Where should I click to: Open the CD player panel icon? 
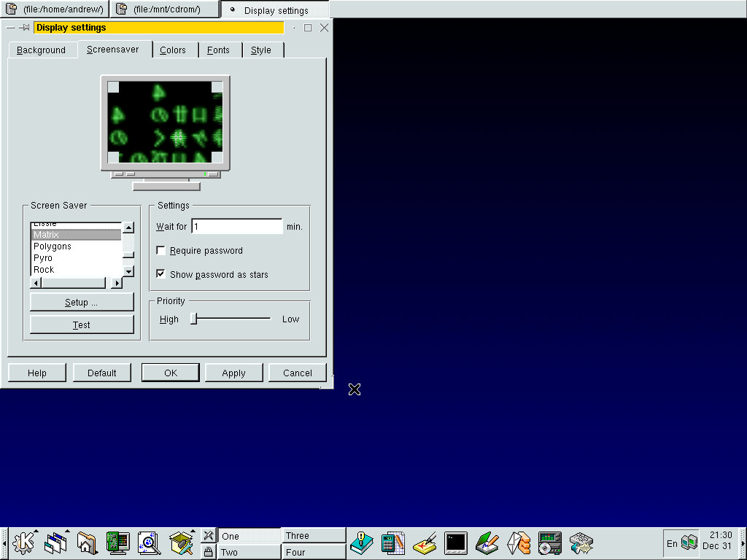[x=549, y=542]
